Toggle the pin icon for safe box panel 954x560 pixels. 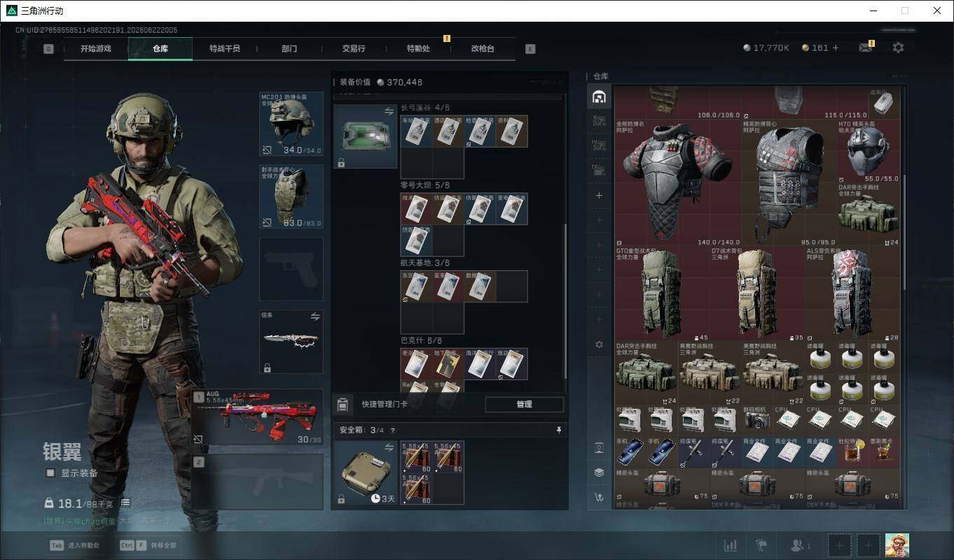[558, 430]
